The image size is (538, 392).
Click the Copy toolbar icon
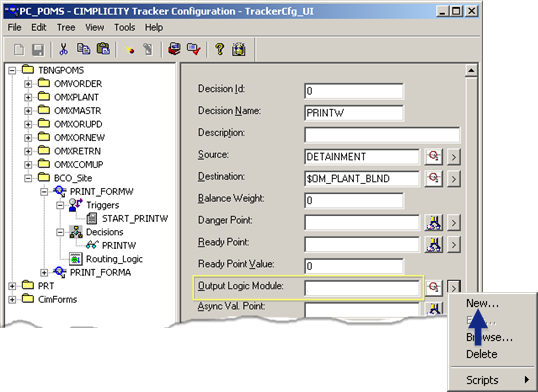(x=83, y=49)
